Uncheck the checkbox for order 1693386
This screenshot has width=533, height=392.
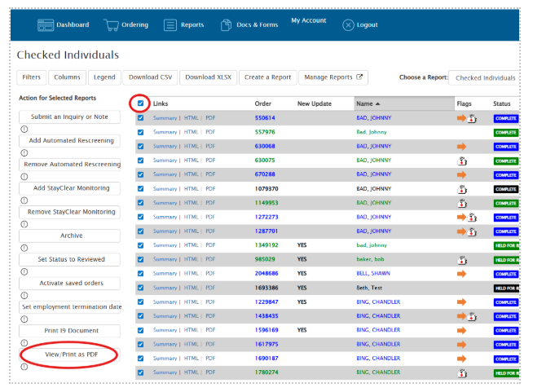[141, 288]
